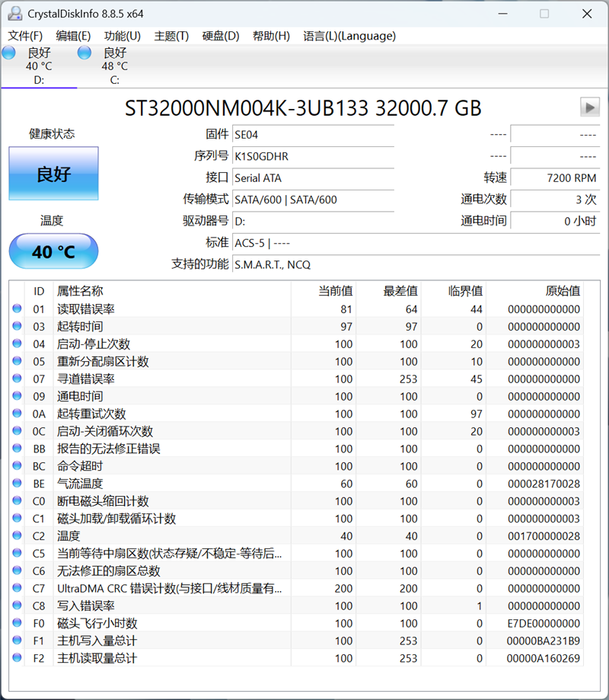Open the 硬盘 menu
The image size is (609, 700).
tap(220, 36)
